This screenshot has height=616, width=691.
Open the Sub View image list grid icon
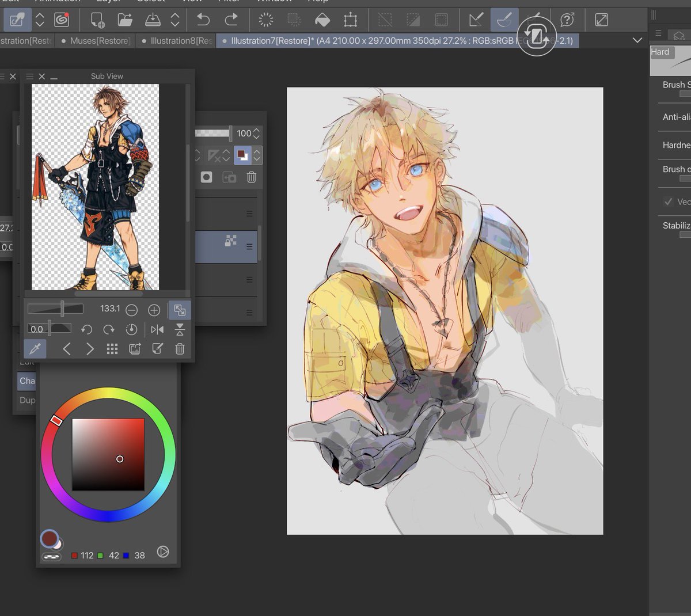click(112, 349)
